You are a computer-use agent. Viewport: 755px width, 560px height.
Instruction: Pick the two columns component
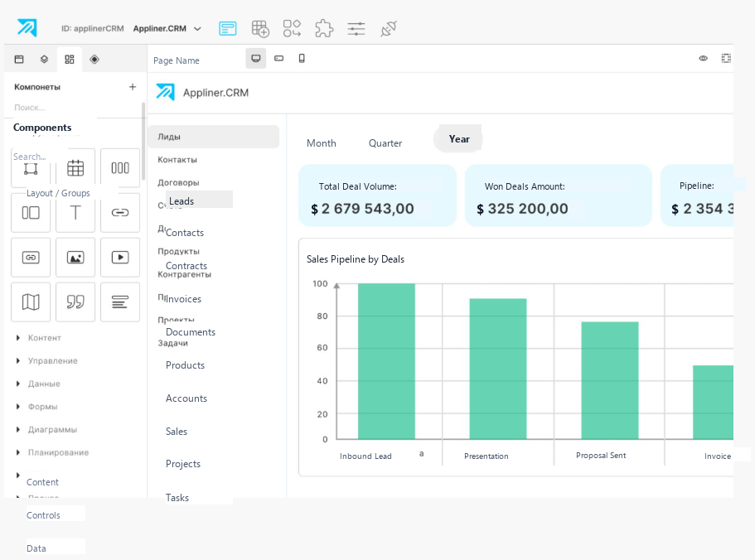click(x=31, y=213)
